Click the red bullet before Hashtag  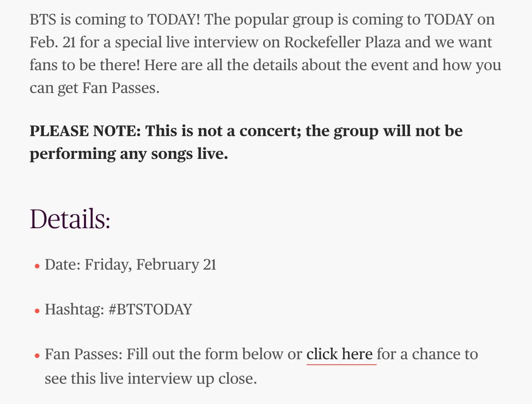pos(37,311)
